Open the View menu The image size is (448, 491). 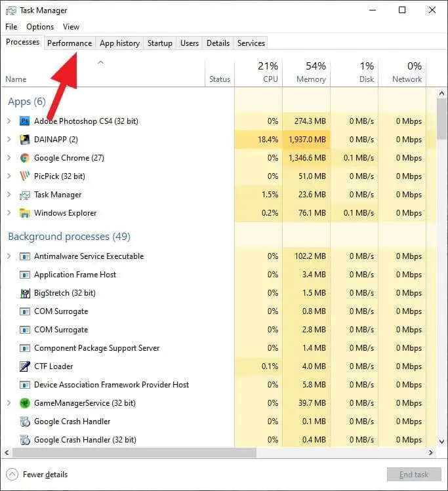(x=71, y=27)
